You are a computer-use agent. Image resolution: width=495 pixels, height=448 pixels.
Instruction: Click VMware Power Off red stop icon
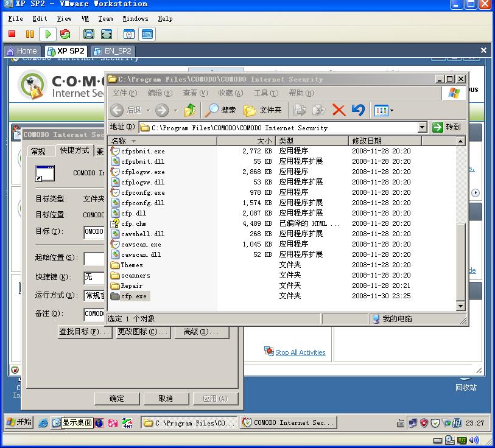coord(12,33)
